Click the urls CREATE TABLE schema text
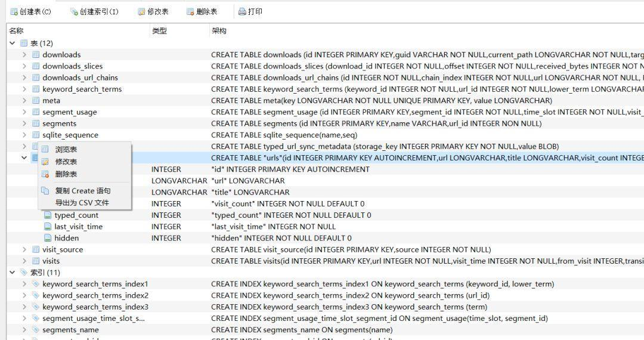 coord(427,157)
